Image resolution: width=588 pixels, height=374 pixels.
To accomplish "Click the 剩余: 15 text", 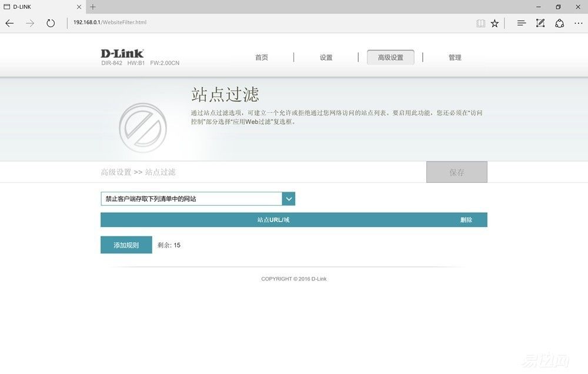I will pos(169,245).
